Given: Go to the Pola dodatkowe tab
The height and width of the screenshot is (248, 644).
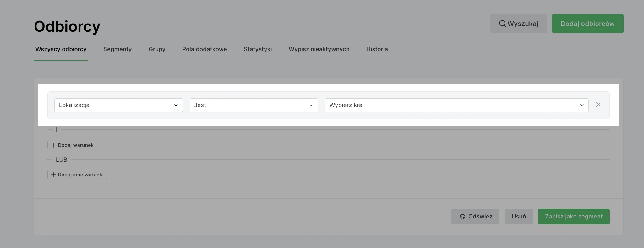Looking at the screenshot, I should (x=205, y=49).
